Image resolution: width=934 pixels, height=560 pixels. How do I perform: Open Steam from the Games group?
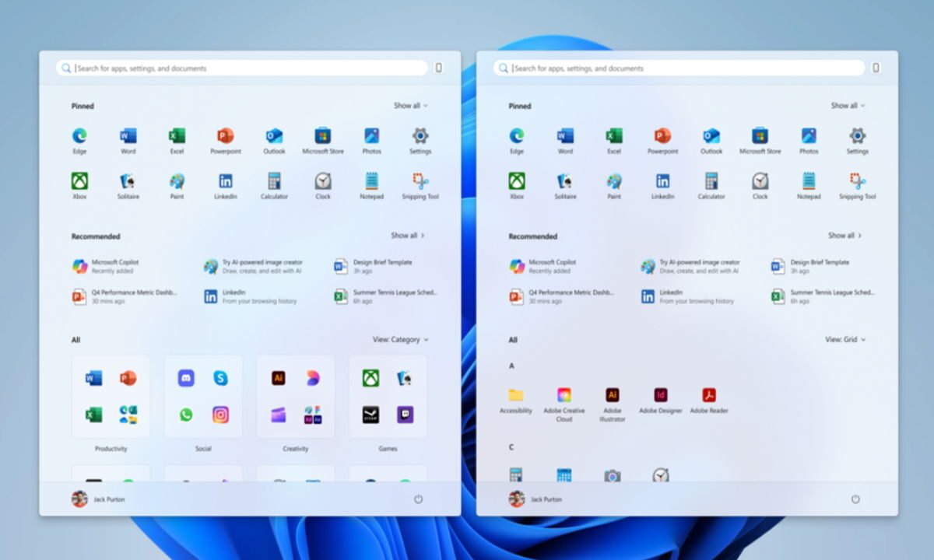[x=370, y=415]
